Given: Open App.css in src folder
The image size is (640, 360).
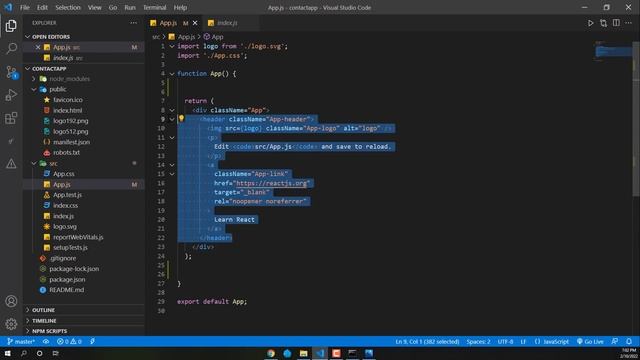Looking at the screenshot, I should click(64, 174).
